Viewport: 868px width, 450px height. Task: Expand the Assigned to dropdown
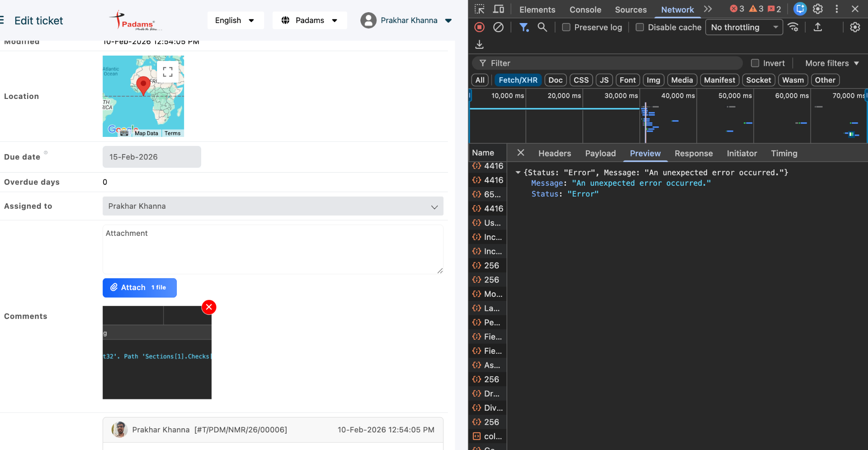tap(273, 206)
